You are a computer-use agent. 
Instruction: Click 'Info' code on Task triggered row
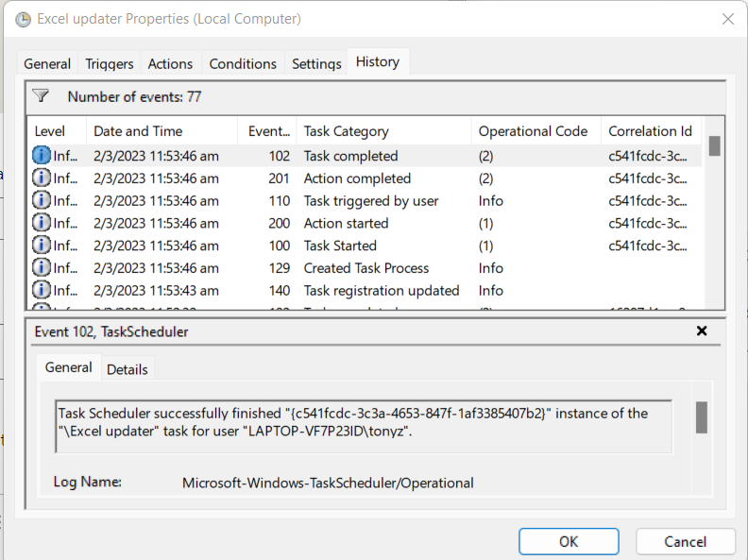coord(491,201)
